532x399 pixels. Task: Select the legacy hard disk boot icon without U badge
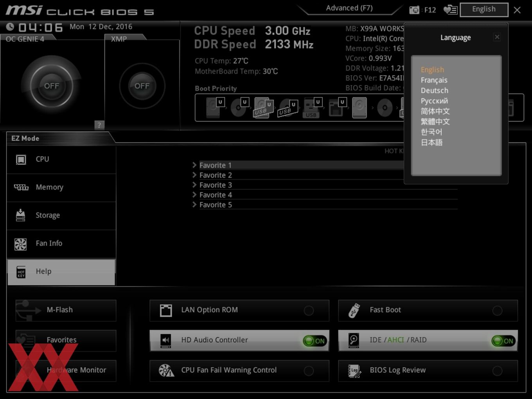[x=359, y=108]
